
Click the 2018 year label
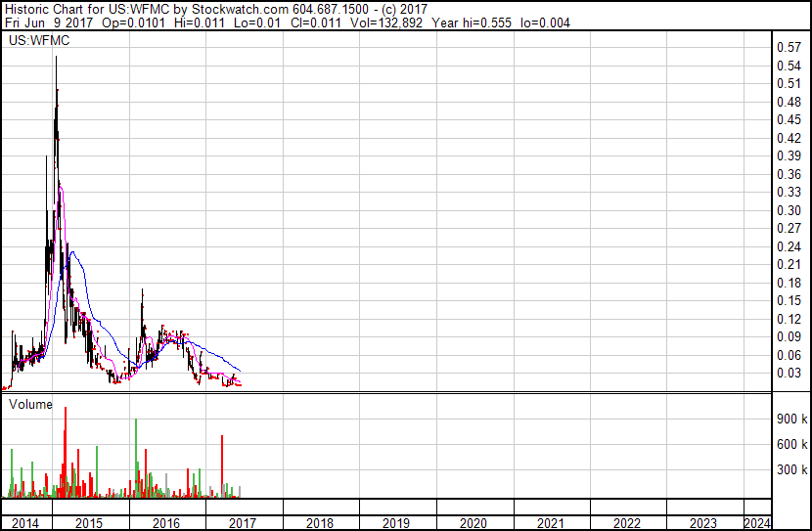(320, 523)
